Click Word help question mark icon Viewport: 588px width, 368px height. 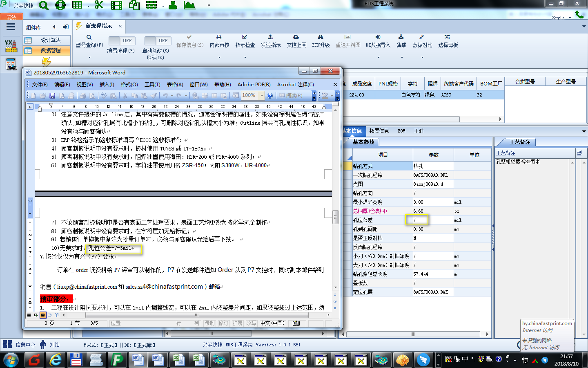[270, 96]
